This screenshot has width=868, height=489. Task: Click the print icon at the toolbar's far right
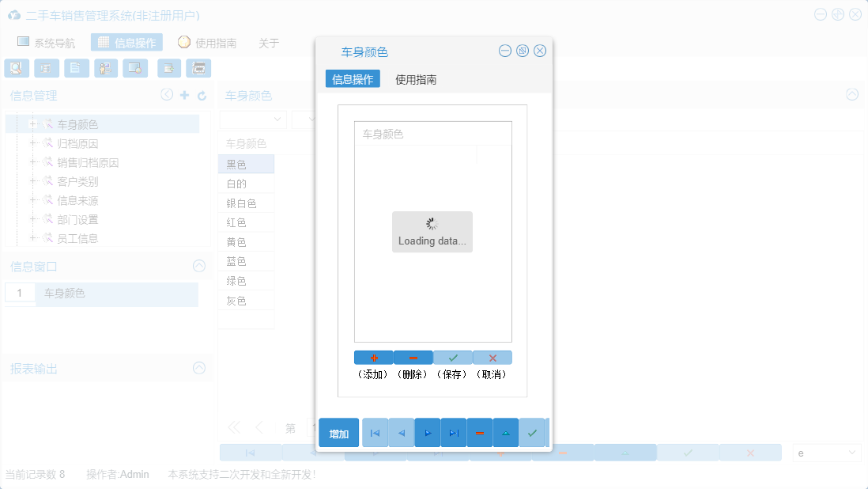(198, 68)
